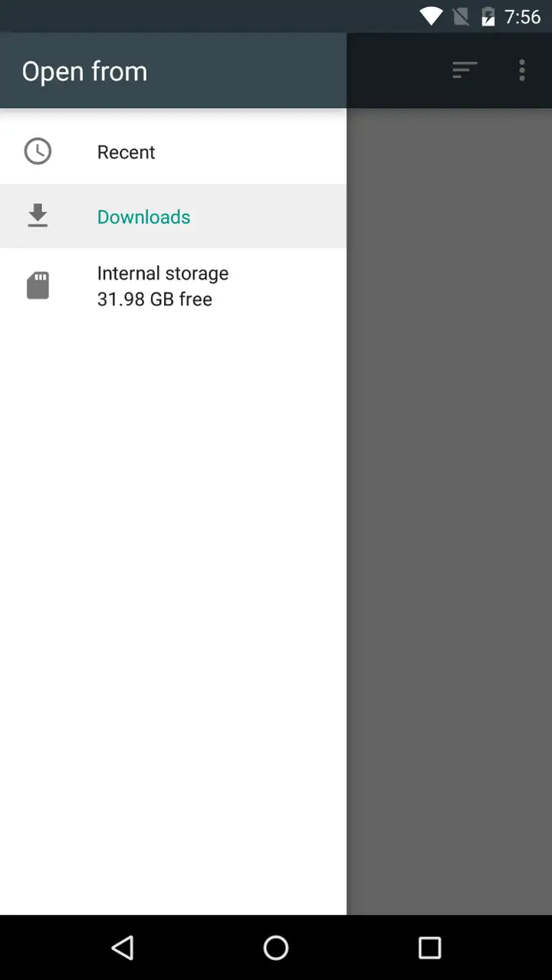Tap the Android home circle button
Viewport: 552px width, 980px height.
[276, 948]
